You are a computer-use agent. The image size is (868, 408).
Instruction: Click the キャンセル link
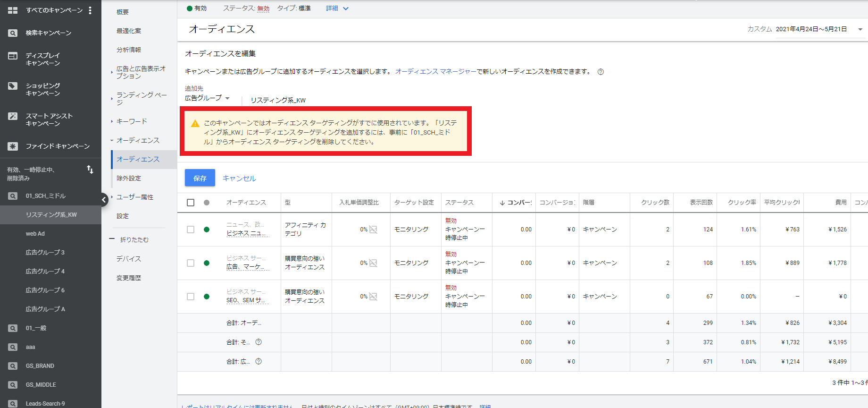tap(239, 178)
